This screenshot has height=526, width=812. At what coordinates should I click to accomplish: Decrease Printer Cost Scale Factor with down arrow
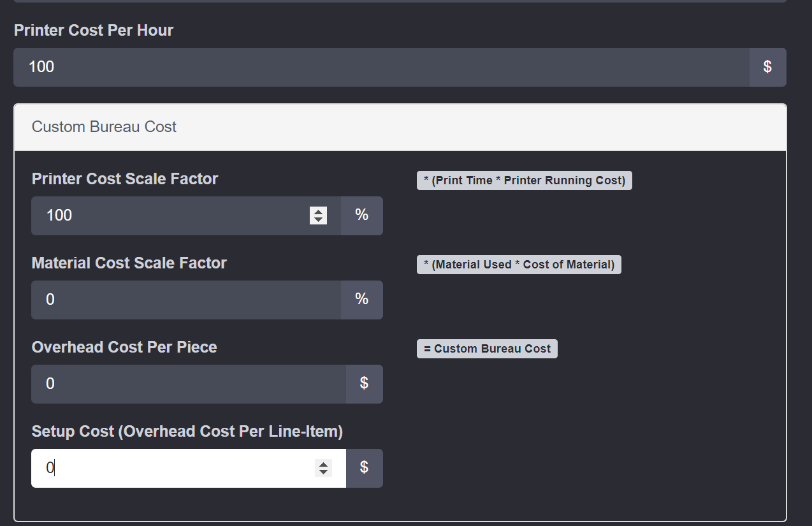click(x=318, y=220)
